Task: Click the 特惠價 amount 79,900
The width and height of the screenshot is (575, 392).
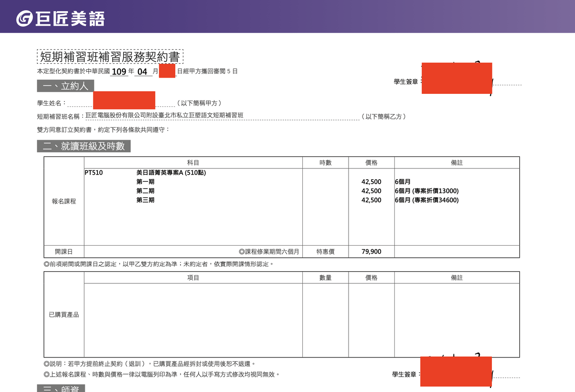Action: [372, 251]
